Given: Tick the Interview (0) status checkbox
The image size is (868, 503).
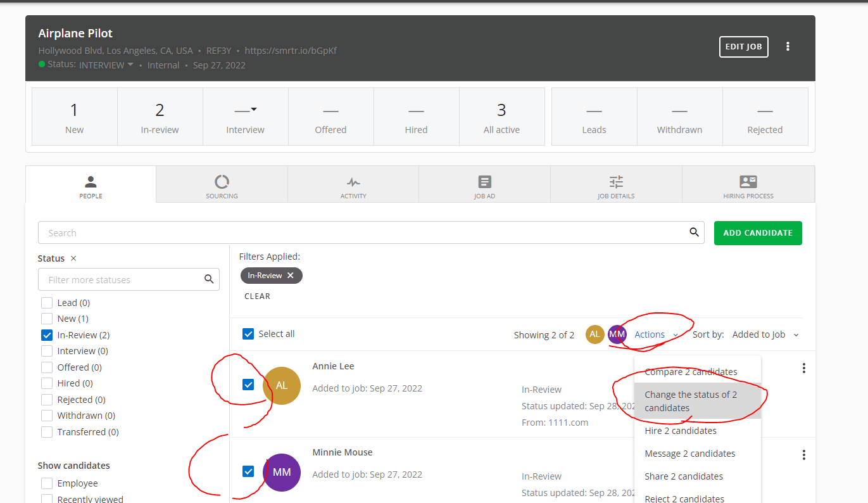Looking at the screenshot, I should (x=46, y=351).
